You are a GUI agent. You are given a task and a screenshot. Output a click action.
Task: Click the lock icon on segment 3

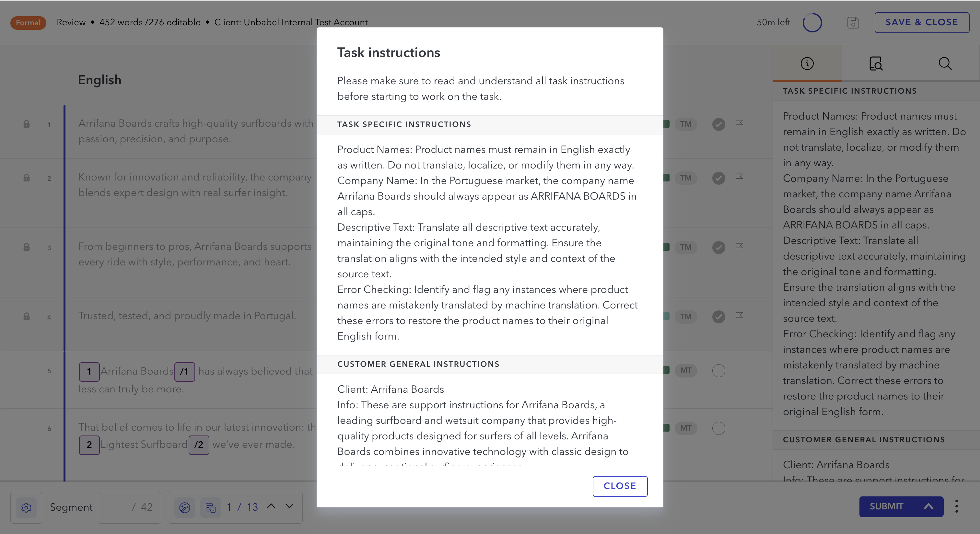click(x=26, y=247)
